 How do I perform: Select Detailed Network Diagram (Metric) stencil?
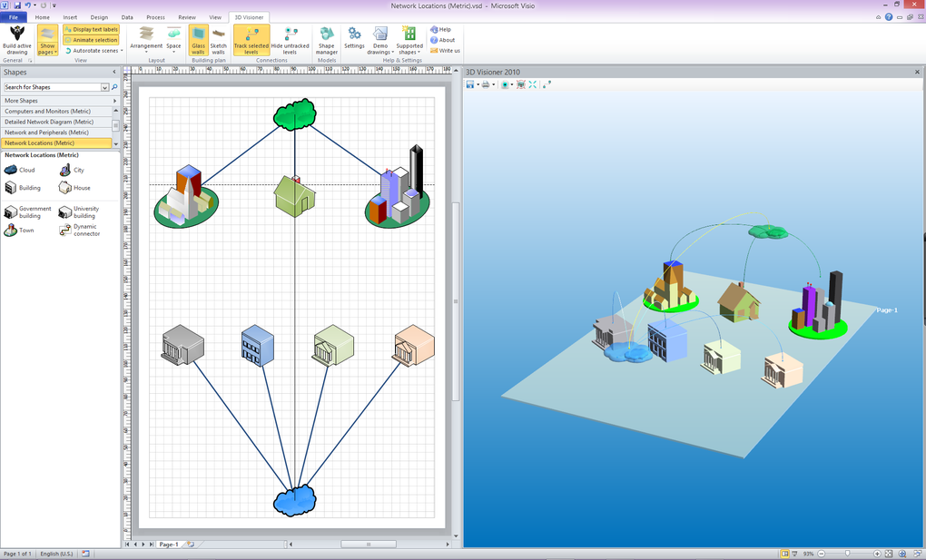coord(56,122)
